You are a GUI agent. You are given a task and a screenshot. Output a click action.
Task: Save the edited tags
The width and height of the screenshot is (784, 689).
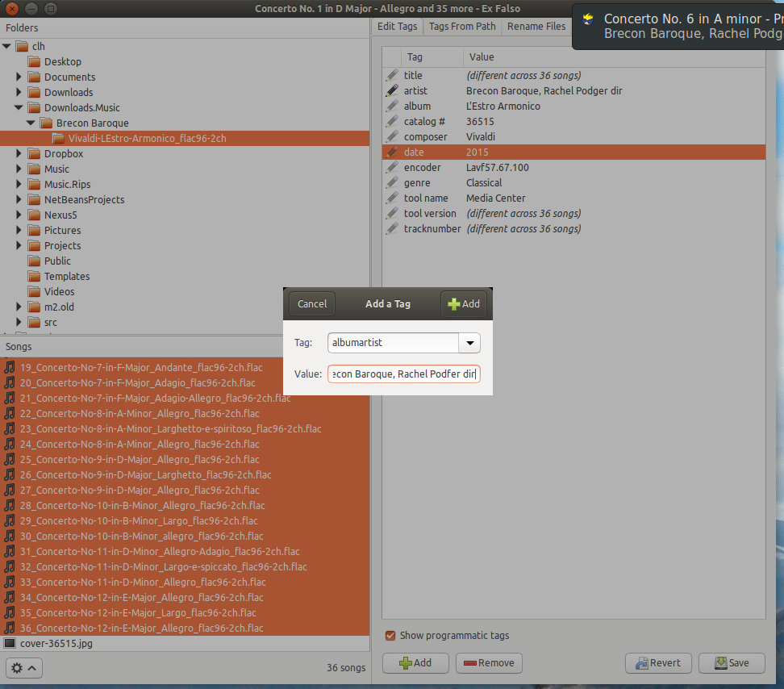[x=731, y=662]
